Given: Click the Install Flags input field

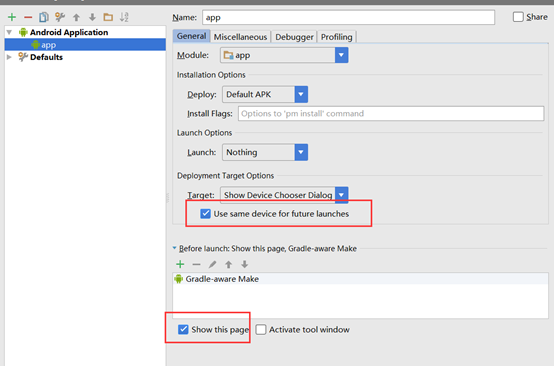Looking at the screenshot, I should 391,113.
